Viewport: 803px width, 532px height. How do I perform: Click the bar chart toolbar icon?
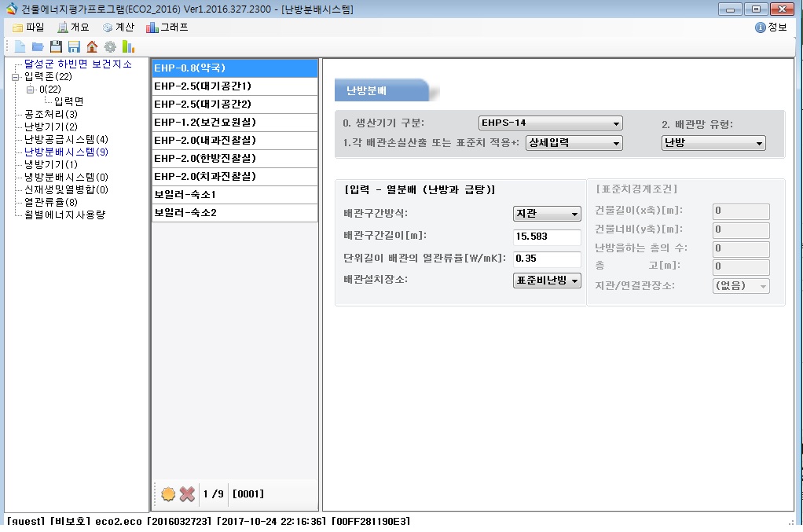[127, 46]
